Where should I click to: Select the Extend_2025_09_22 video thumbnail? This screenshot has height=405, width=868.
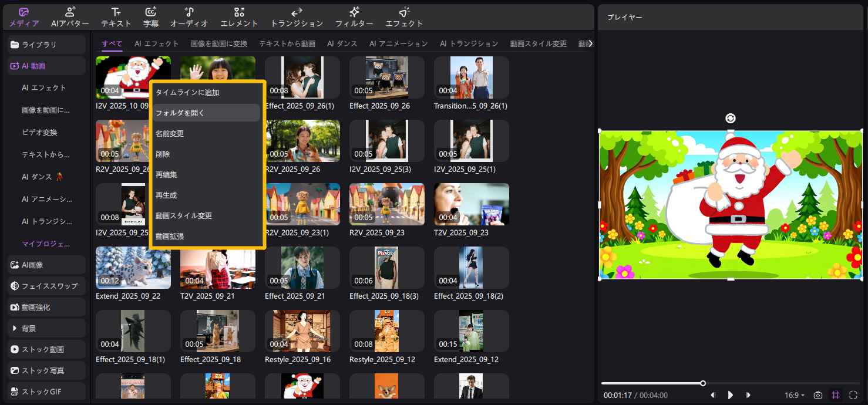133,268
